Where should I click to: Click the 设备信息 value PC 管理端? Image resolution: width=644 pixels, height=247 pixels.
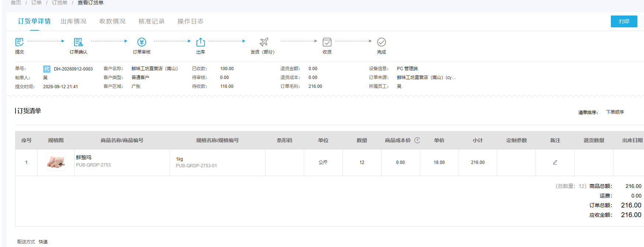tap(407, 69)
